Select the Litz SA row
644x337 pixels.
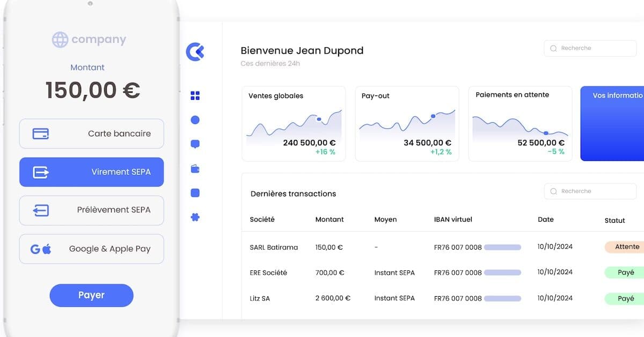coord(443,298)
